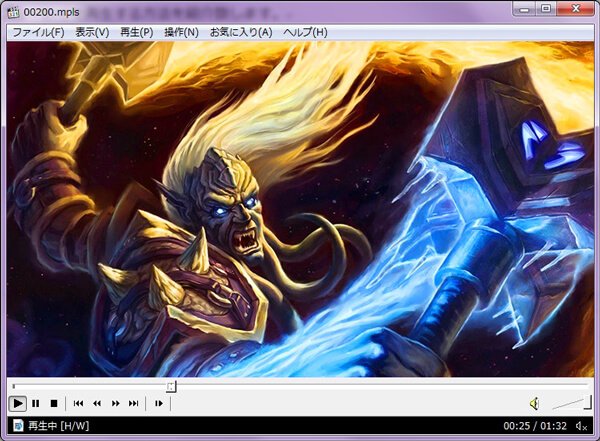Stop the video playback
600x441 pixels.
54,403
